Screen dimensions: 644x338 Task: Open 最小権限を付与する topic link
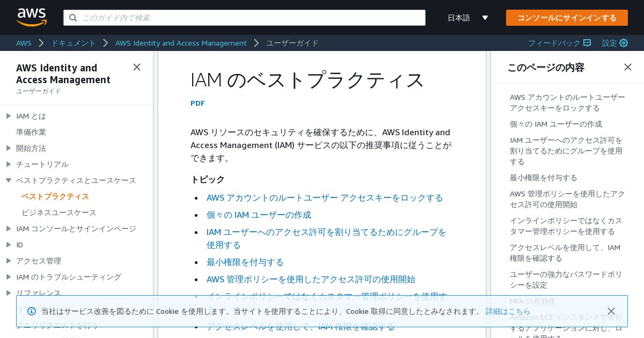(x=245, y=262)
